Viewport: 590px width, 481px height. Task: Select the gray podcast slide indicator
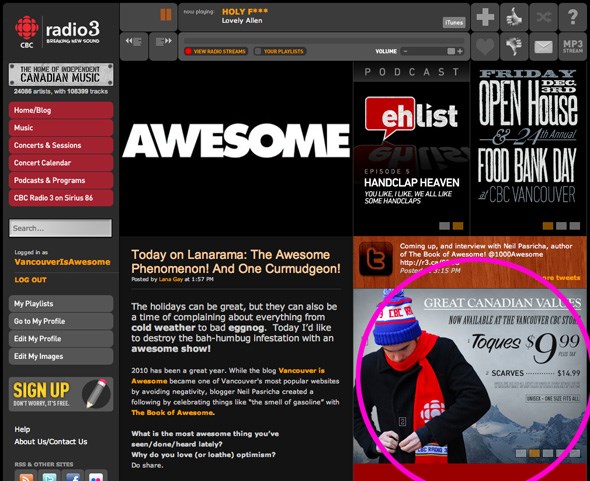444,226
